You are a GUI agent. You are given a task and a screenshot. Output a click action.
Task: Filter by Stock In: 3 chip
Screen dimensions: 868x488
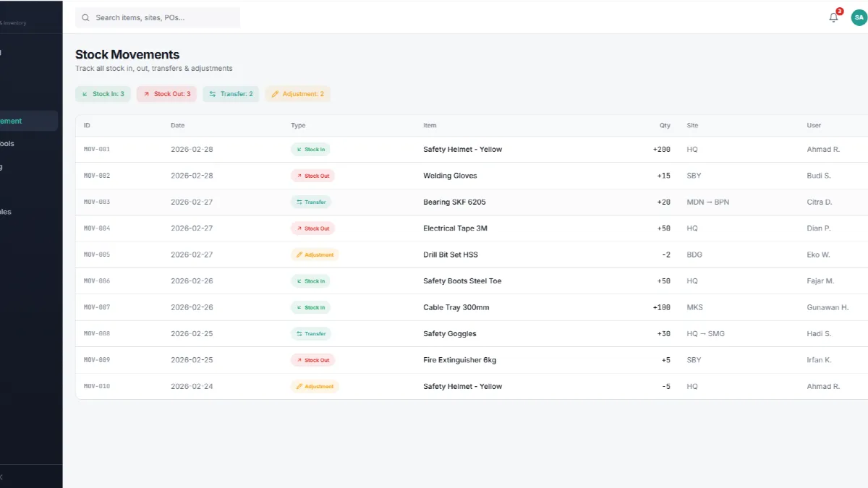coord(103,94)
